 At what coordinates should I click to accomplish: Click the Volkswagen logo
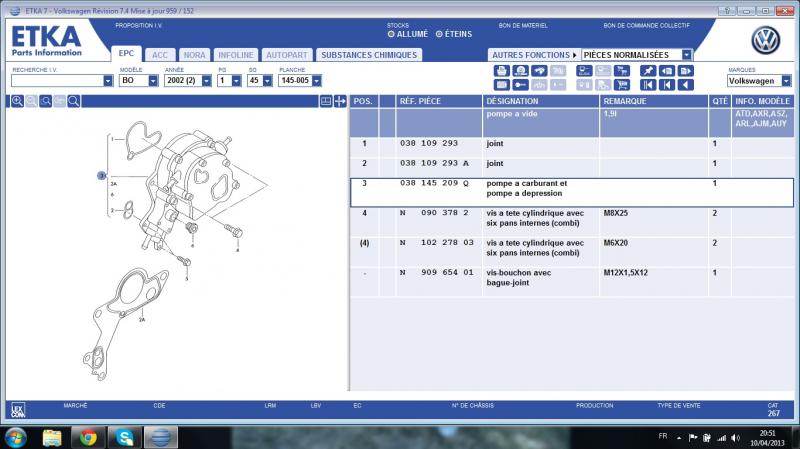click(765, 41)
